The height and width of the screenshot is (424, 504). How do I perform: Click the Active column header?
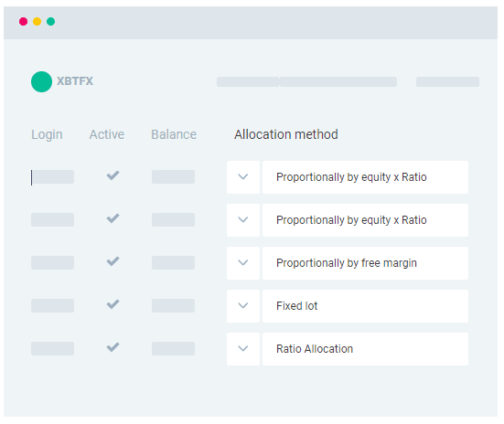coord(107,134)
